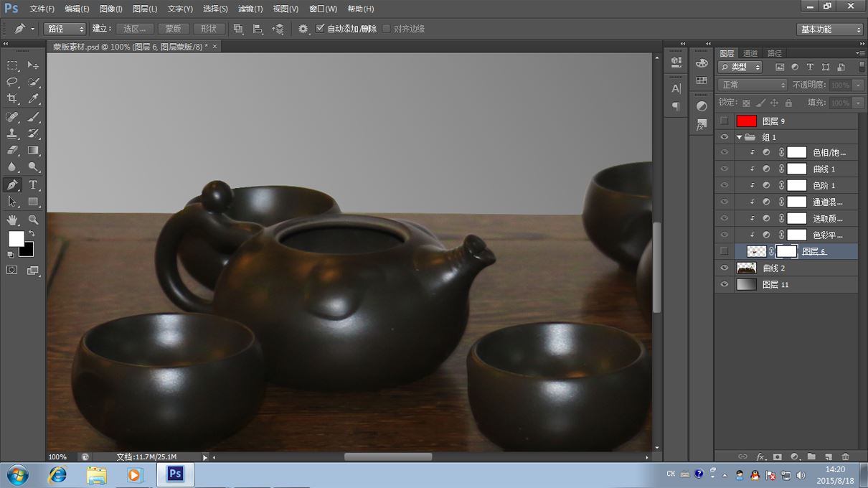Image resolution: width=868 pixels, height=488 pixels.
Task: Select the Lasso tool
Action: (x=12, y=82)
